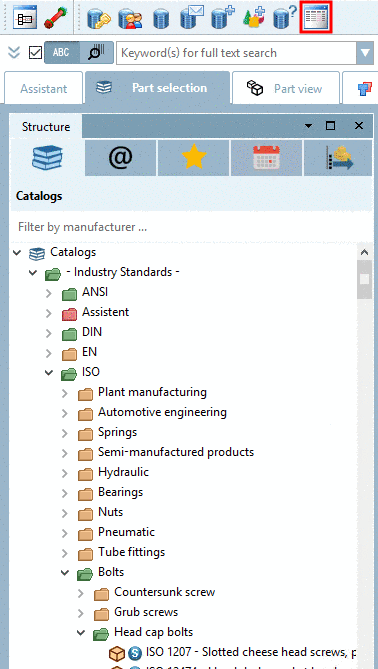Collapse the Head cap bolts folder
378x669 pixels.
tap(81, 633)
